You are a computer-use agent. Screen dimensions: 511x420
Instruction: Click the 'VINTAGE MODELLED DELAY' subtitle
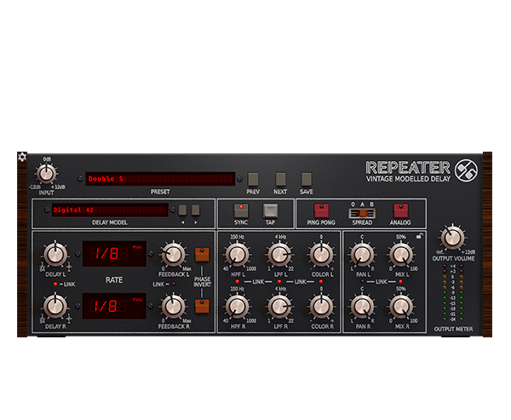pos(408,179)
